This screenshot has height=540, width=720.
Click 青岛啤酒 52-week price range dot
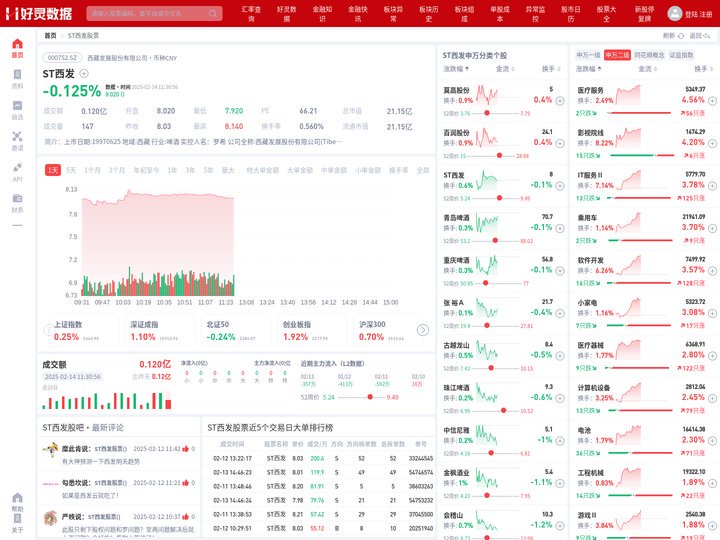495,241
